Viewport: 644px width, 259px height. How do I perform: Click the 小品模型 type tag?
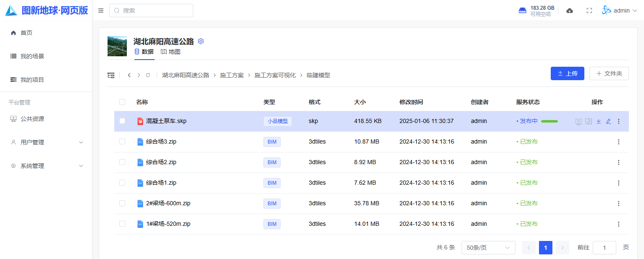click(x=278, y=121)
